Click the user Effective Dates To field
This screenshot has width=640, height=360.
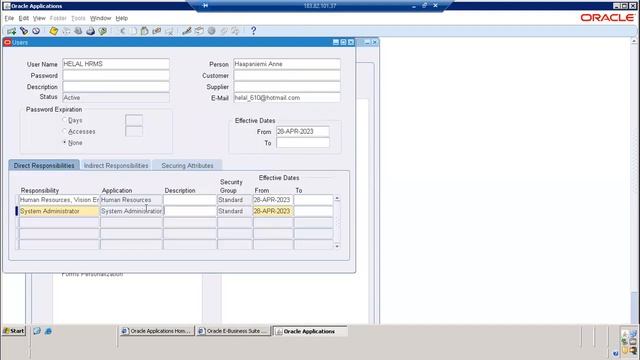point(302,142)
